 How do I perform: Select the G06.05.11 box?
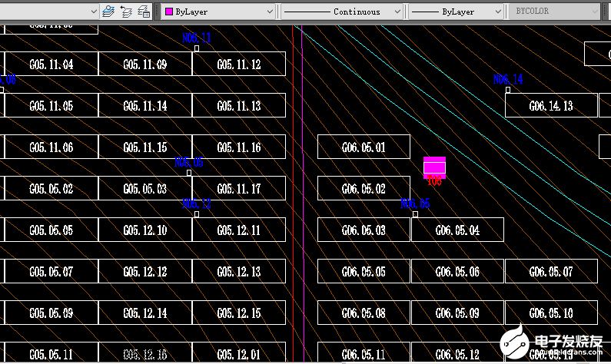pos(364,352)
